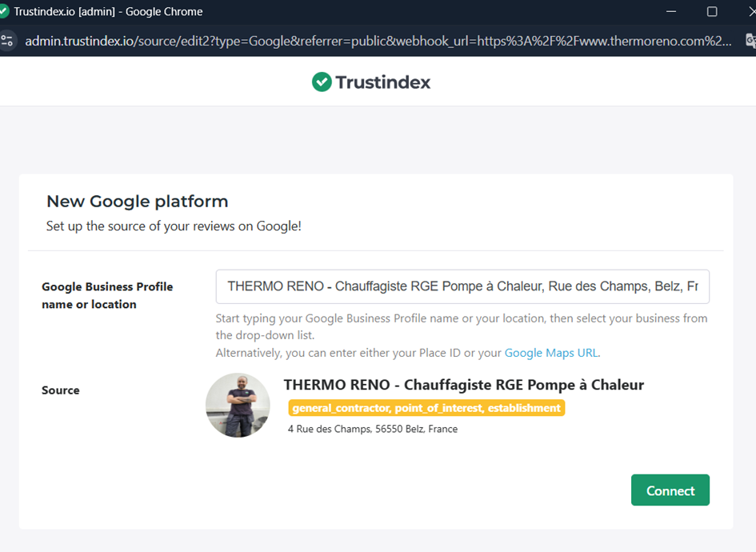The height and width of the screenshot is (552, 756).
Task: Click the 'Source' label
Action: [x=60, y=390]
